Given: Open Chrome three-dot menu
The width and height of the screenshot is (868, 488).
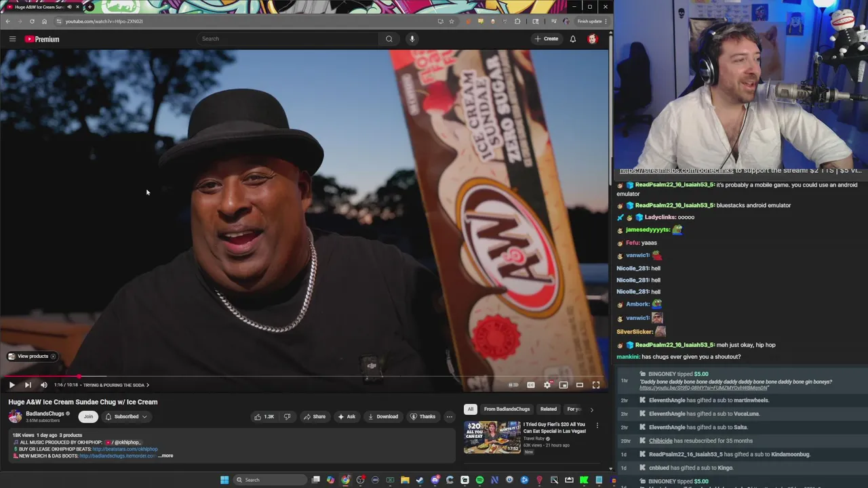Looking at the screenshot, I should (606, 21).
